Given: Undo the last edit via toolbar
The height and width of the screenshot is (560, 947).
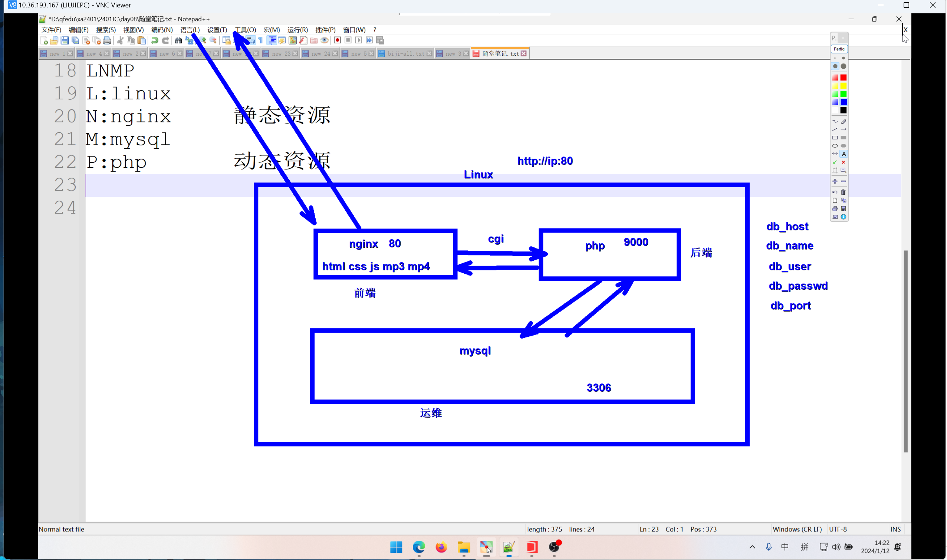Looking at the screenshot, I should (155, 40).
